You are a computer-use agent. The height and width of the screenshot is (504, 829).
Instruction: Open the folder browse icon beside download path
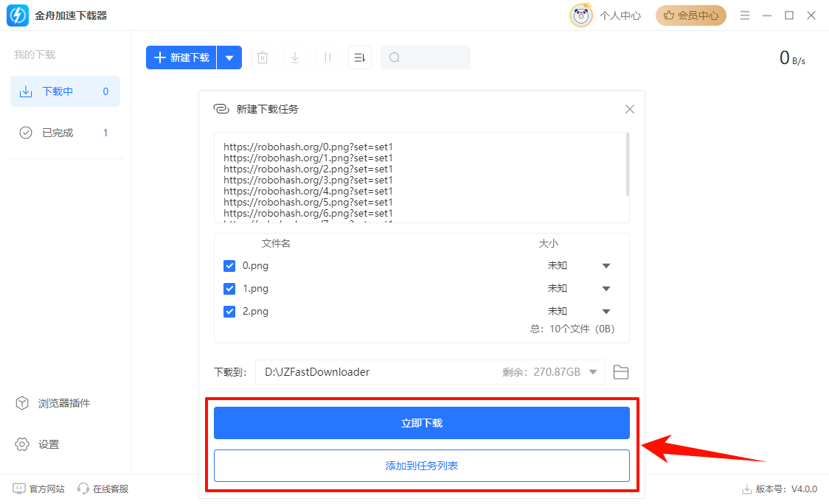620,372
